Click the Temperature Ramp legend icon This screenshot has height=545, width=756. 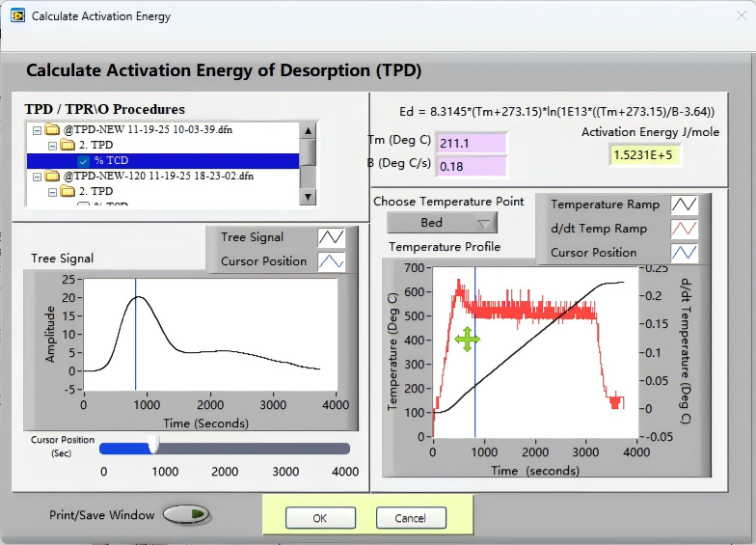tap(685, 204)
